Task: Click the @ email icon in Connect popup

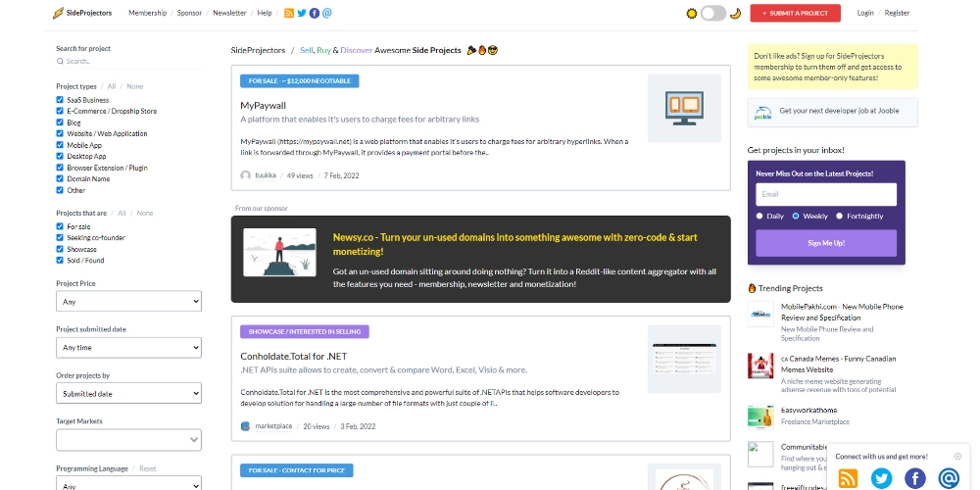Action: [948, 479]
